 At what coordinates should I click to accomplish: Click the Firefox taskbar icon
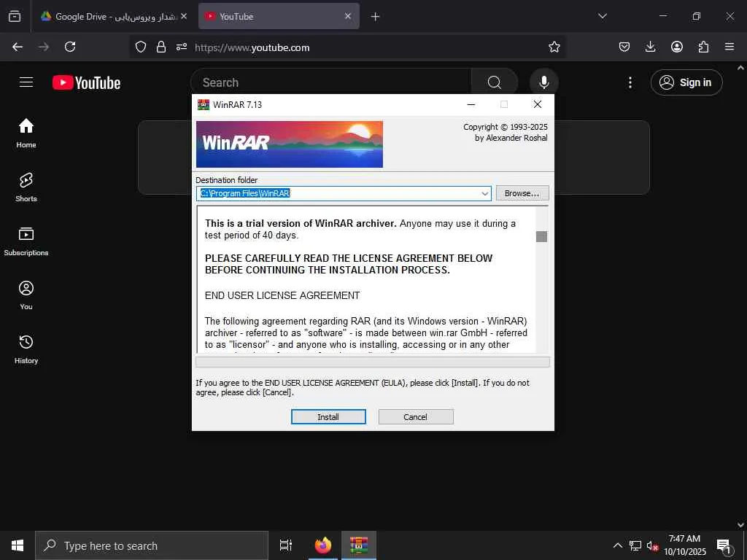coord(323,545)
